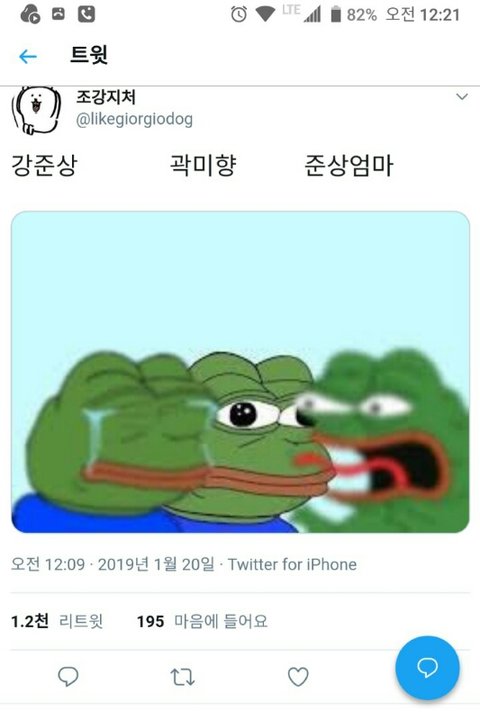The height and width of the screenshot is (720, 480).
Task: Tap the Wi-Fi status bar icon
Action: point(265,15)
